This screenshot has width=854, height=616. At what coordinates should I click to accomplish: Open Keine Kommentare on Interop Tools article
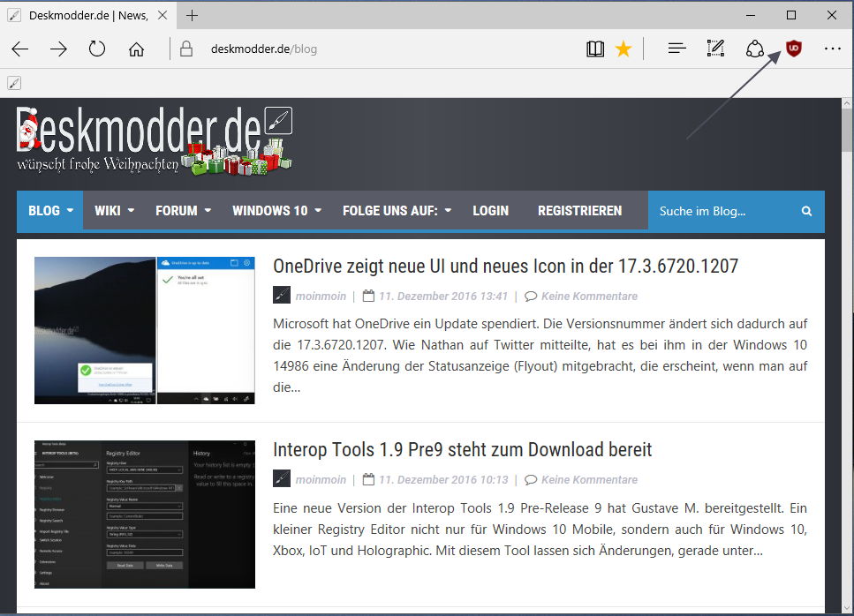589,479
